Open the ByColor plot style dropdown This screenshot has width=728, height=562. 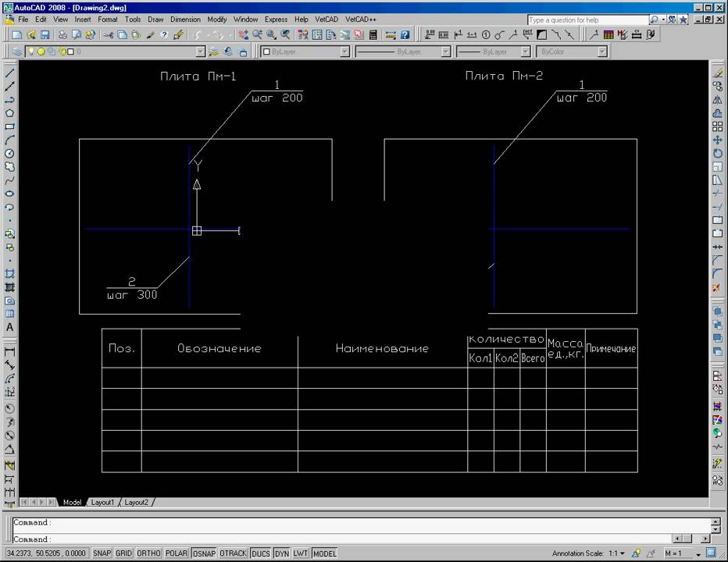click(602, 52)
